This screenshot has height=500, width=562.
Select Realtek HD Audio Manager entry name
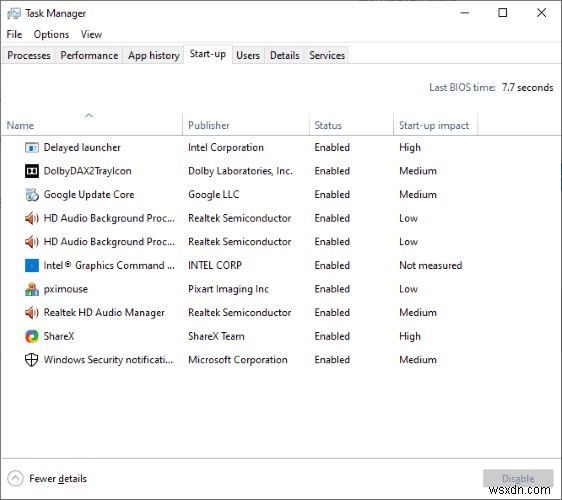tap(104, 313)
